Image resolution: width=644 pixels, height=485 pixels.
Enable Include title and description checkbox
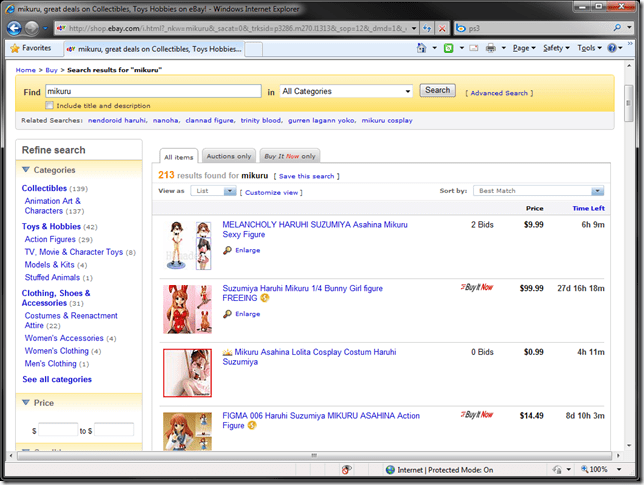click(x=50, y=105)
